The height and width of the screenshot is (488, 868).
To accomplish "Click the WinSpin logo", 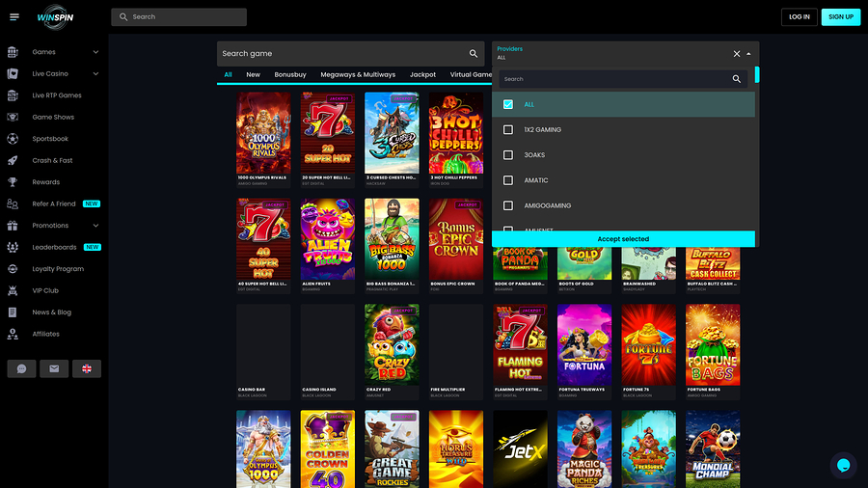I will tap(55, 17).
